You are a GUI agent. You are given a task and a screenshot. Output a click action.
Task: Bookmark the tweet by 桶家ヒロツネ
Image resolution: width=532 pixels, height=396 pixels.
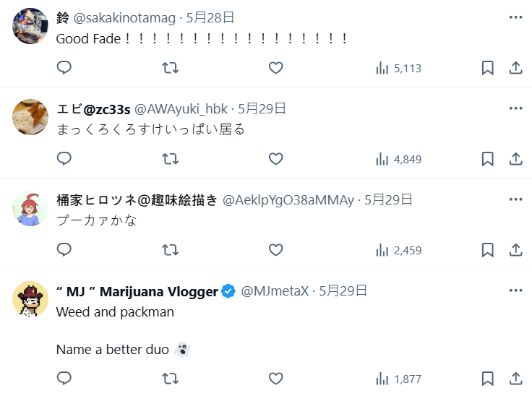pyautogui.click(x=488, y=250)
